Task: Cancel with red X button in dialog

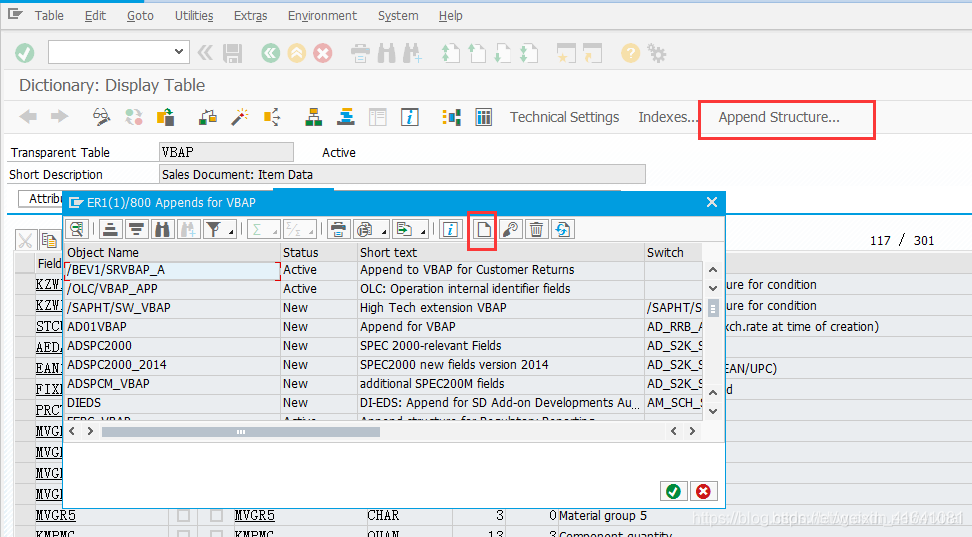Action: click(703, 492)
